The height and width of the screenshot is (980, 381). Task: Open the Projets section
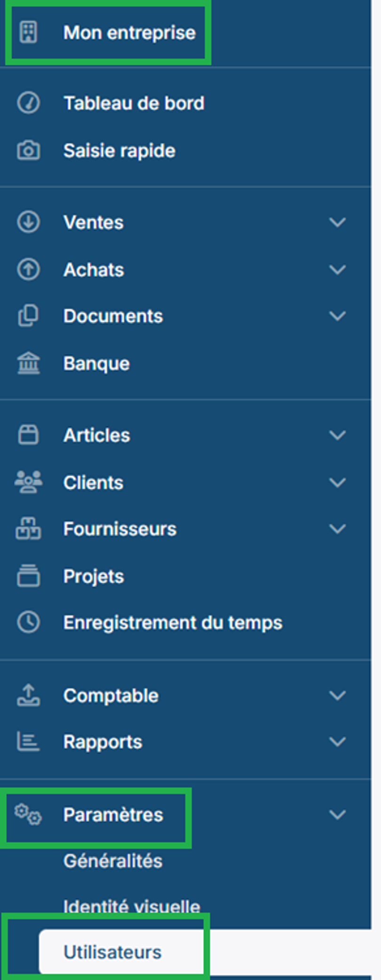(94, 576)
